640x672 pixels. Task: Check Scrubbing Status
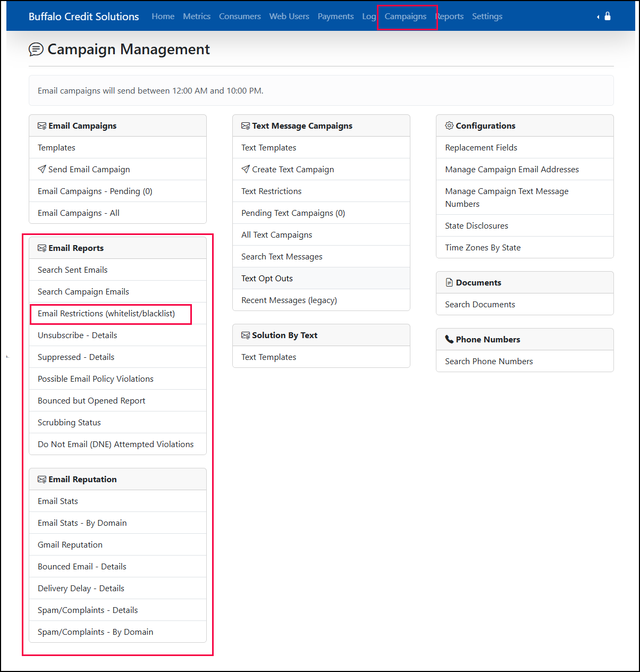point(117,423)
